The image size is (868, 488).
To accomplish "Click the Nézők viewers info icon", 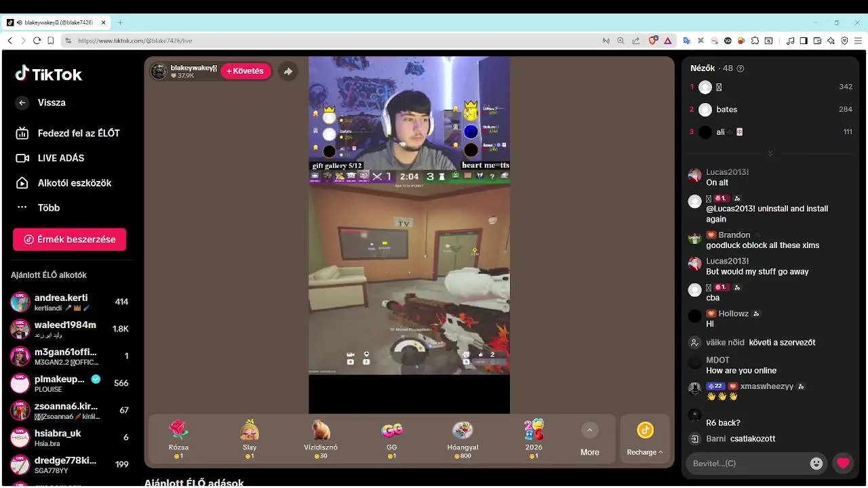I will (741, 68).
